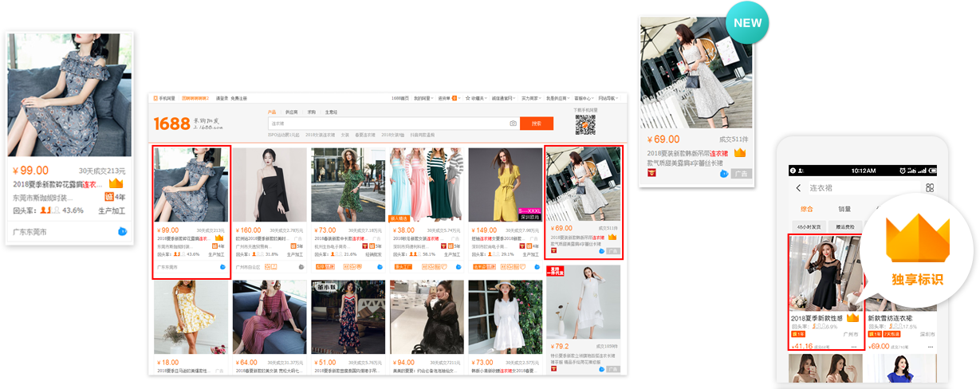The width and height of the screenshot is (980, 389).
Task: Click the 1688首页 link in top bar
Action: tap(399, 98)
